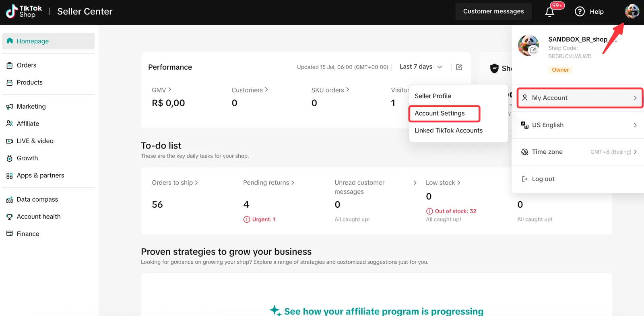The width and height of the screenshot is (644, 316).
Task: Click the 99+ notification badge
Action: 557,5
